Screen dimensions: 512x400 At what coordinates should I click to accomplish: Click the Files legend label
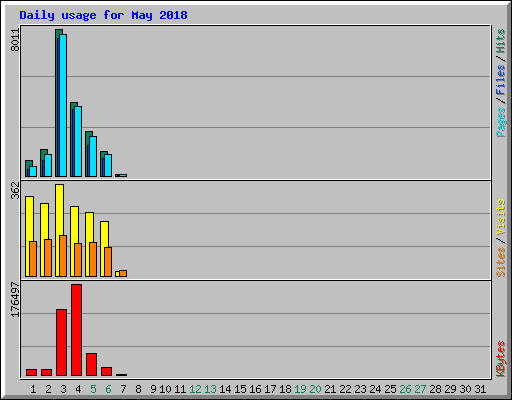pos(501,80)
